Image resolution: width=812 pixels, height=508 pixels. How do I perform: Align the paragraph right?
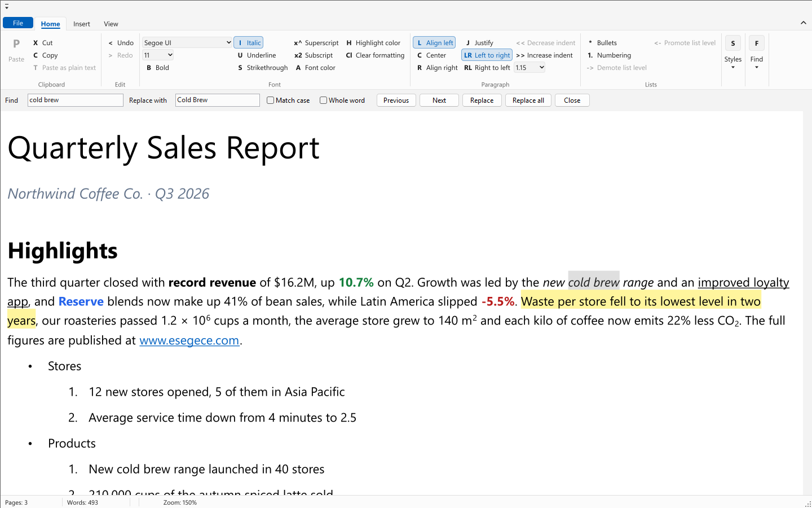[x=437, y=68]
